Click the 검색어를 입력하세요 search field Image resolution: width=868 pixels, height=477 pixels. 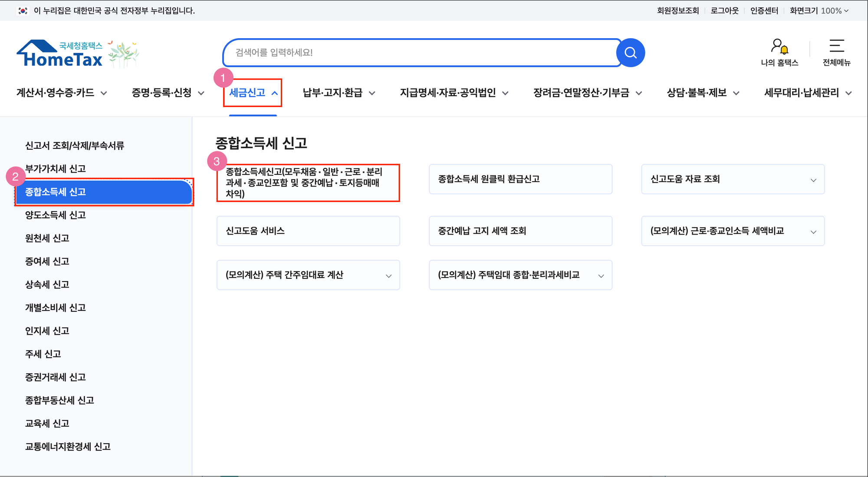pyautogui.click(x=417, y=53)
